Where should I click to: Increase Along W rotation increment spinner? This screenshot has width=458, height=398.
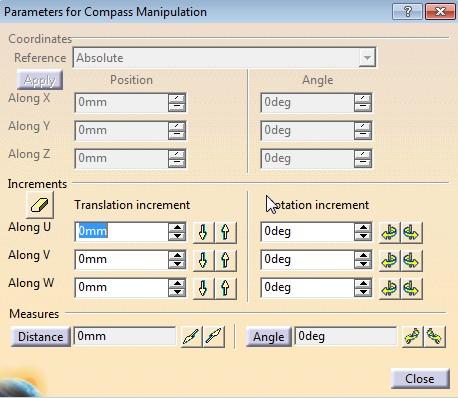363,283
